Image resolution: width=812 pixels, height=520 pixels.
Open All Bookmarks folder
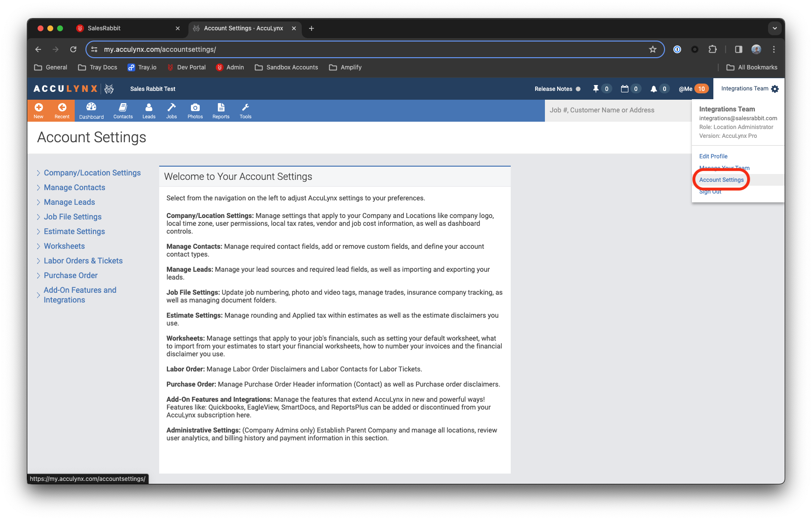[752, 67]
